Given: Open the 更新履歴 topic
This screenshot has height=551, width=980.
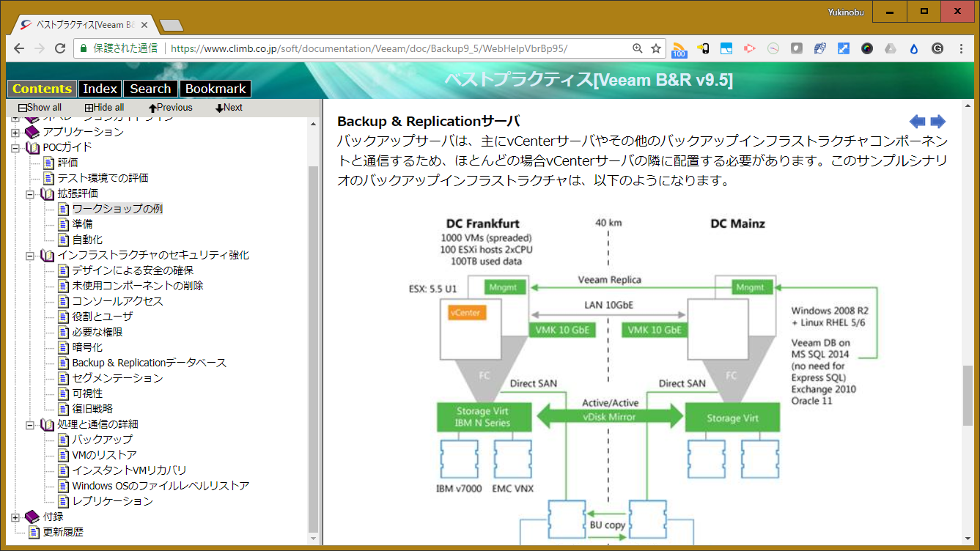Looking at the screenshot, I should pyautogui.click(x=63, y=532).
